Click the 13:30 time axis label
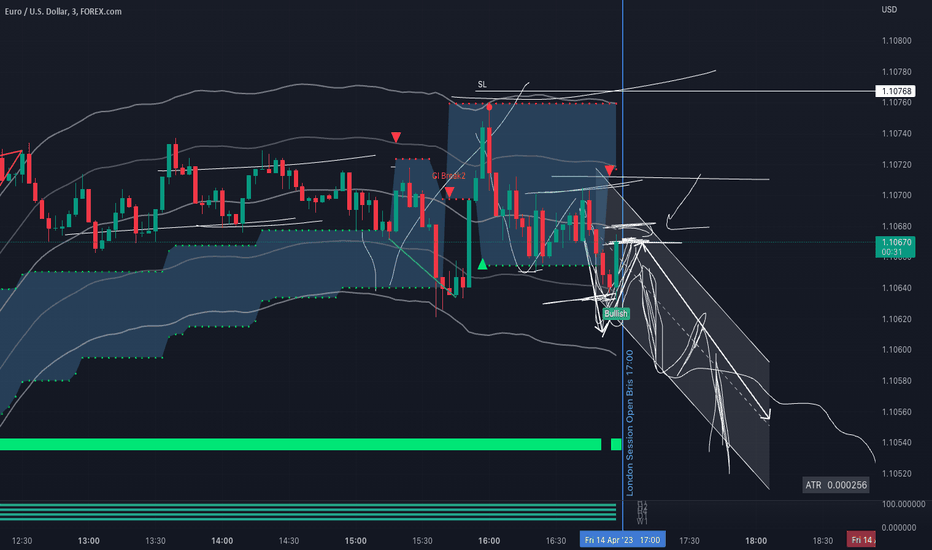This screenshot has width=932, height=550. (x=155, y=540)
